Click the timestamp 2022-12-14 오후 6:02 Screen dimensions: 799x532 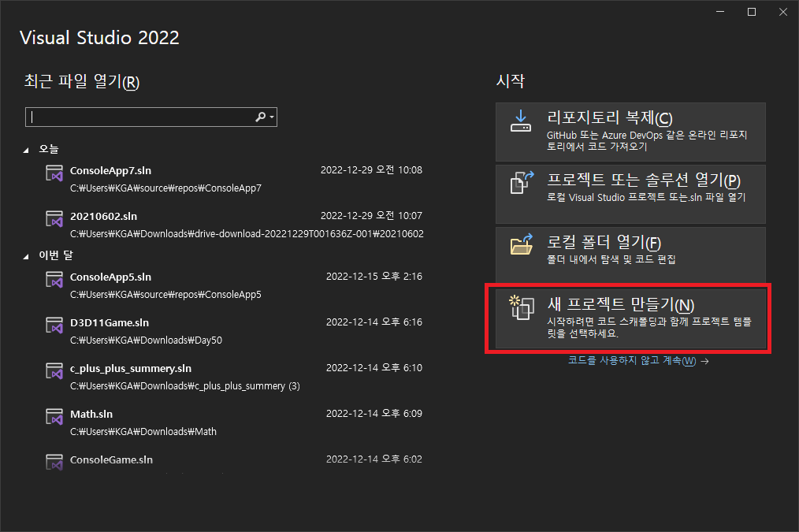[x=374, y=459]
